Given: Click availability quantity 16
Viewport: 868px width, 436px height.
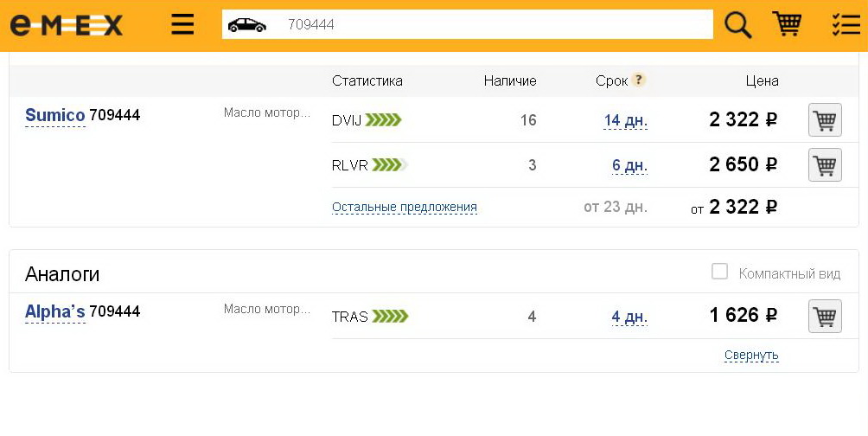Looking at the screenshot, I should tap(528, 120).
